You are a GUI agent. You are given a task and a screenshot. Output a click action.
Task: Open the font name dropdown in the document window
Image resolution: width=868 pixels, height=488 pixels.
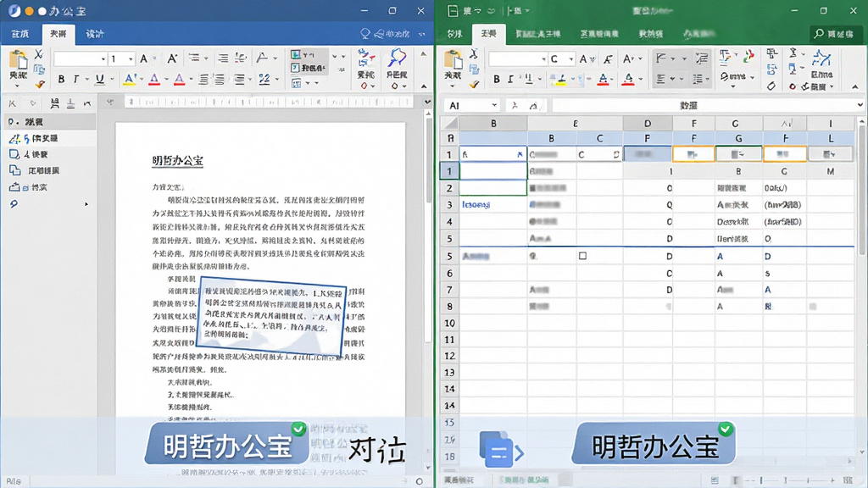[x=103, y=59]
